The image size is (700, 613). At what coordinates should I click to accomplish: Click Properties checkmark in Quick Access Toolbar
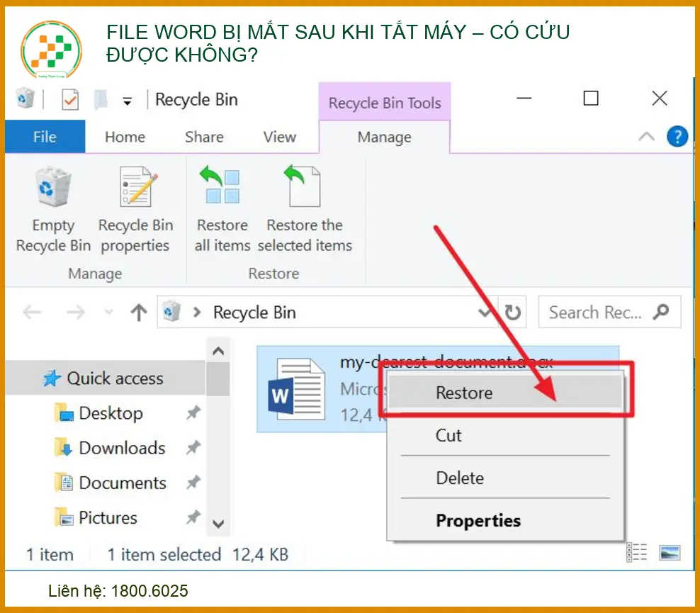pos(70,100)
